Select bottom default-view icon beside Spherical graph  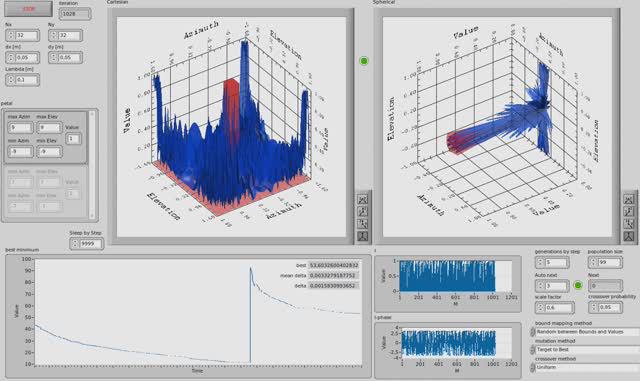(629, 236)
